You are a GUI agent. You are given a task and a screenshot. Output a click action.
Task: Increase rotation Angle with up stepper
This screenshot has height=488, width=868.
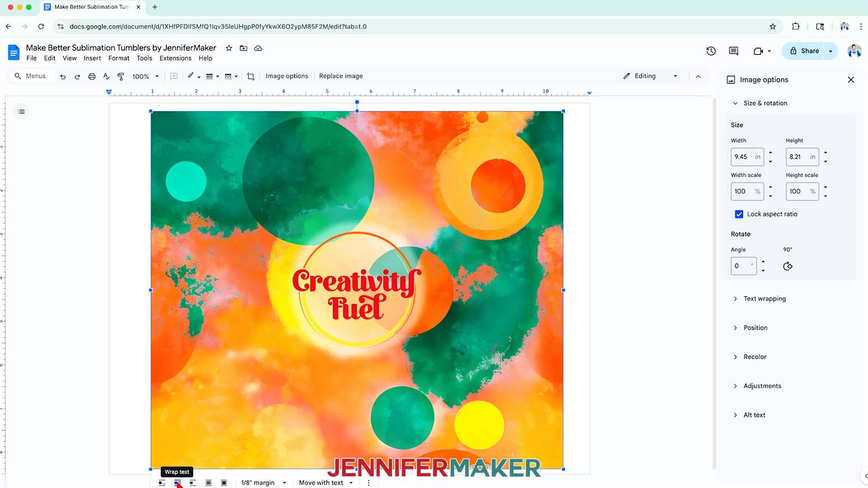coord(763,262)
